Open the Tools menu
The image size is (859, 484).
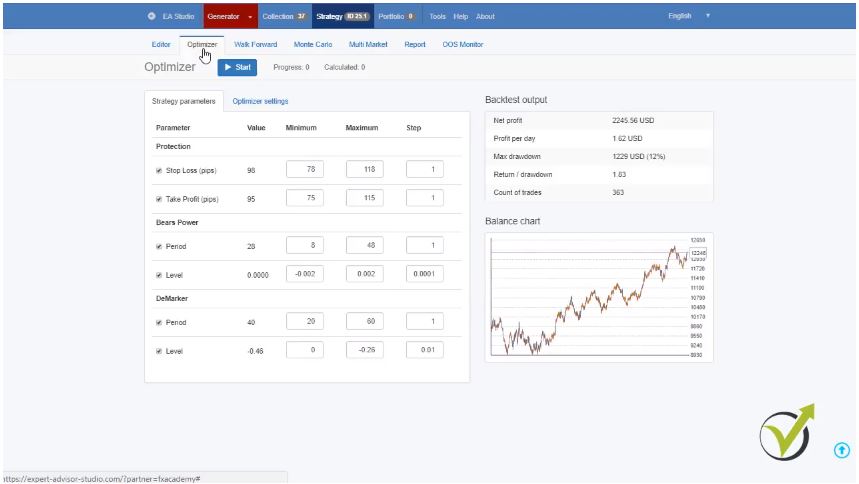437,16
